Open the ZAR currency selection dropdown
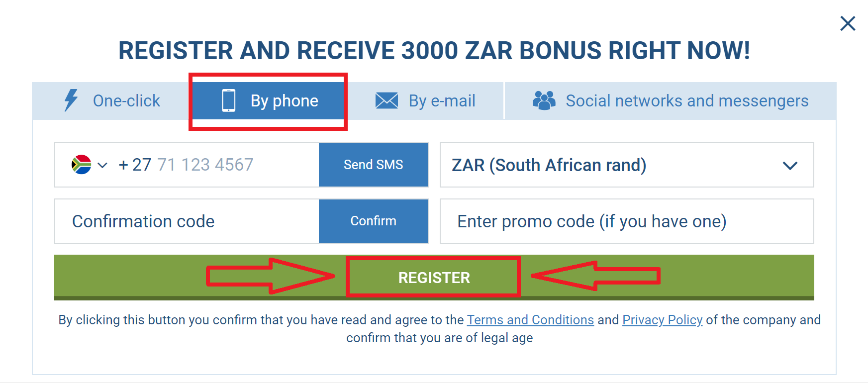The image size is (868, 383). 626,165
